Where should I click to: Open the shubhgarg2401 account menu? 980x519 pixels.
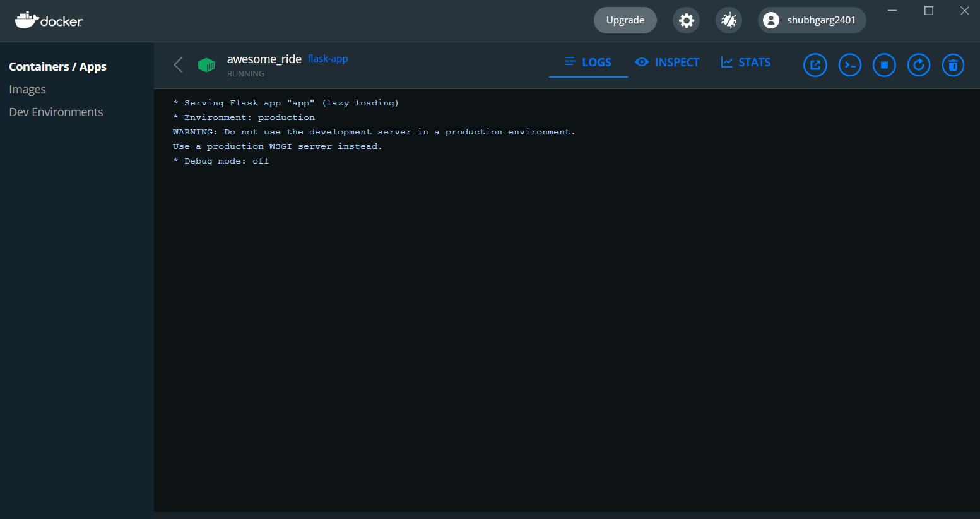812,20
